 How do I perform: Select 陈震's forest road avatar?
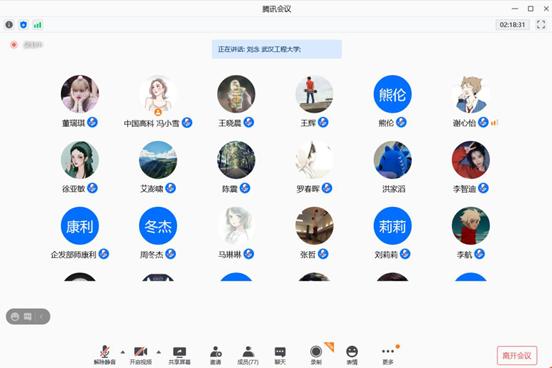click(236, 160)
